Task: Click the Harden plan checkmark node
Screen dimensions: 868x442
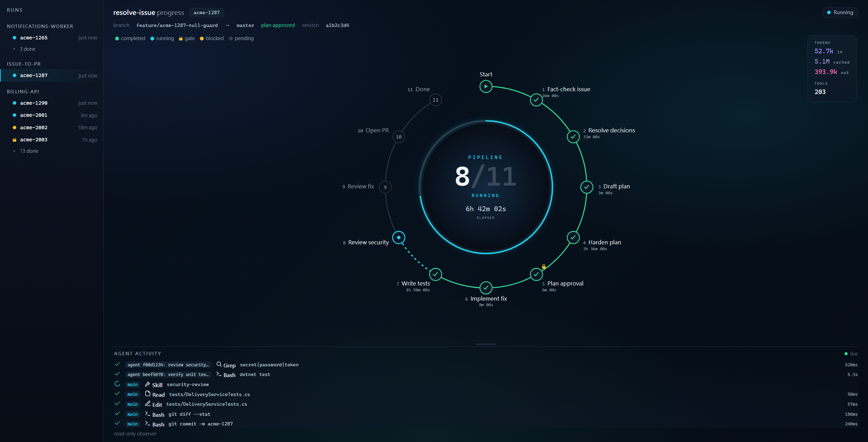Action: click(573, 237)
